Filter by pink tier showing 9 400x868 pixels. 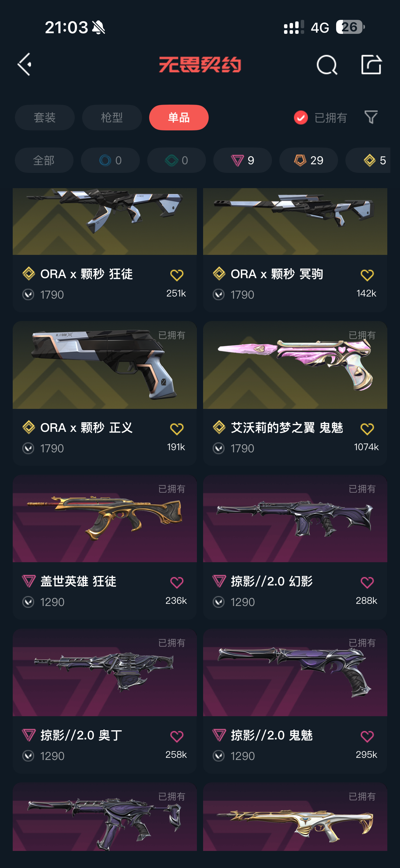click(x=242, y=160)
